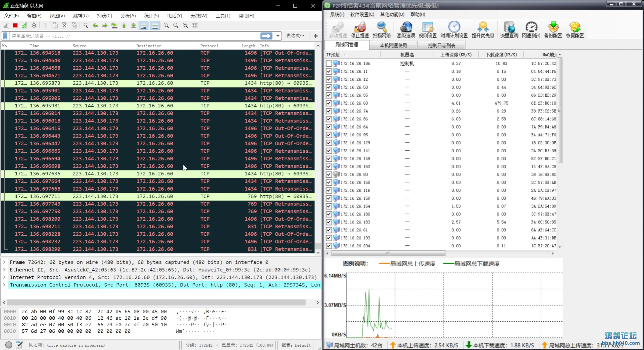
Task: Zoom out packet text
Action: tap(176, 25)
